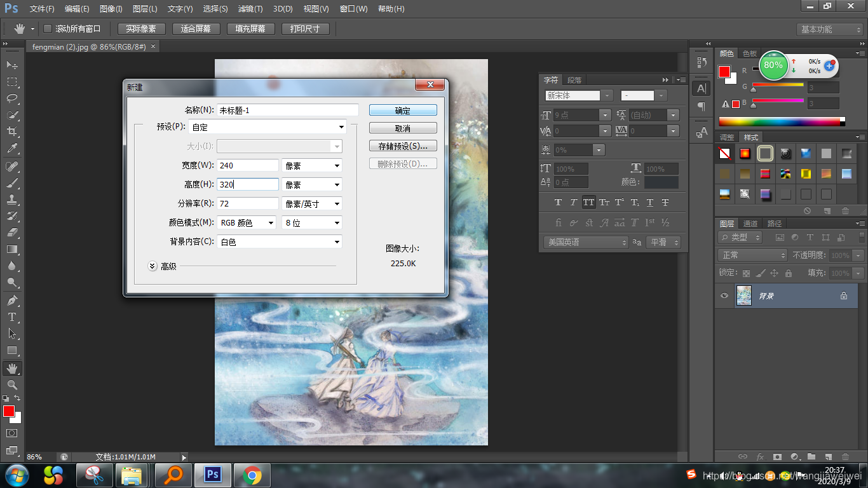Click the 填充屏幕 button

click(250, 29)
